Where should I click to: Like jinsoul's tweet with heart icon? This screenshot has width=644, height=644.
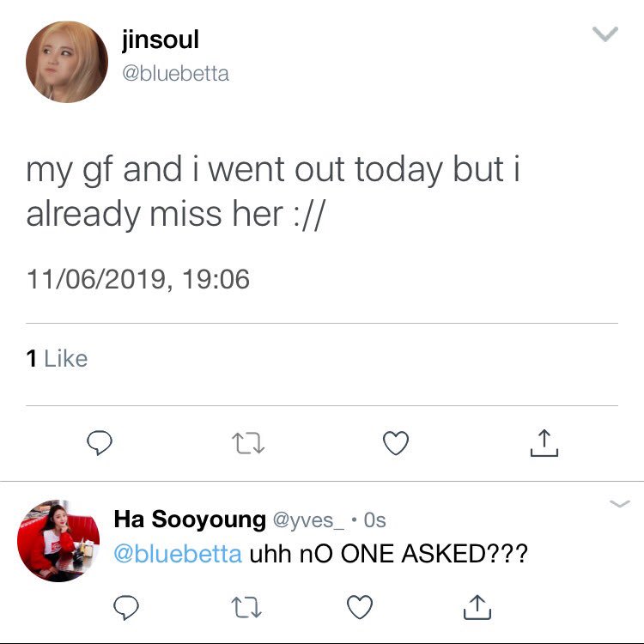click(x=396, y=443)
